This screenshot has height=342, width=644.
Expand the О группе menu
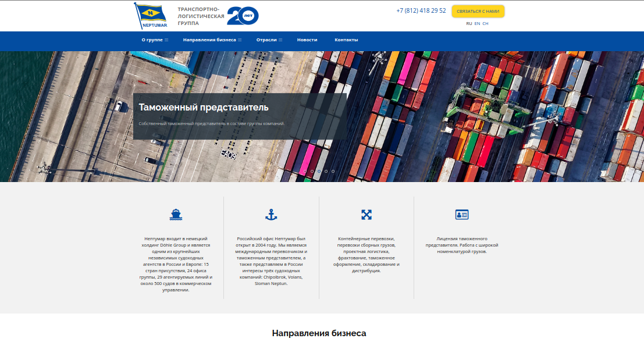coord(155,40)
